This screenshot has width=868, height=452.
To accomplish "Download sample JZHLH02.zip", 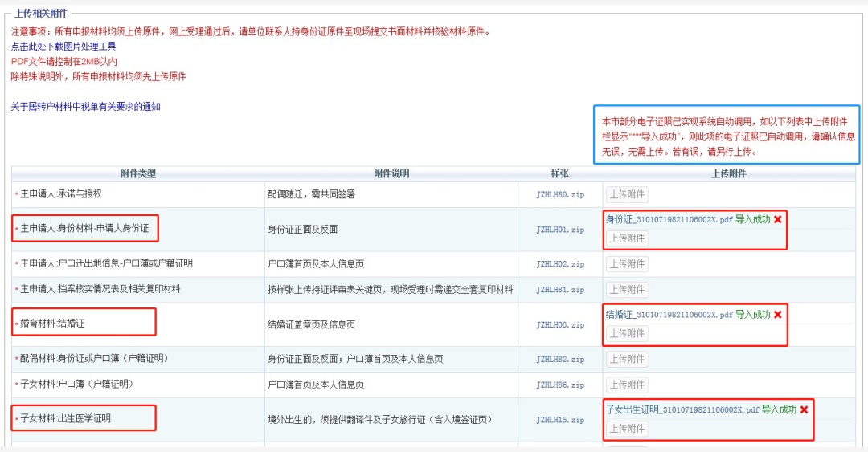I will [x=560, y=264].
